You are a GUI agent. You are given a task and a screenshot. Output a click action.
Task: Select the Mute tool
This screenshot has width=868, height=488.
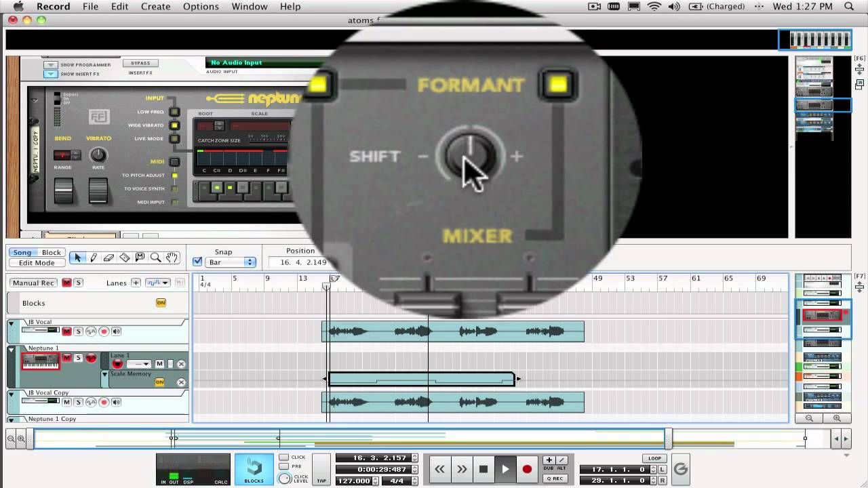tap(140, 258)
